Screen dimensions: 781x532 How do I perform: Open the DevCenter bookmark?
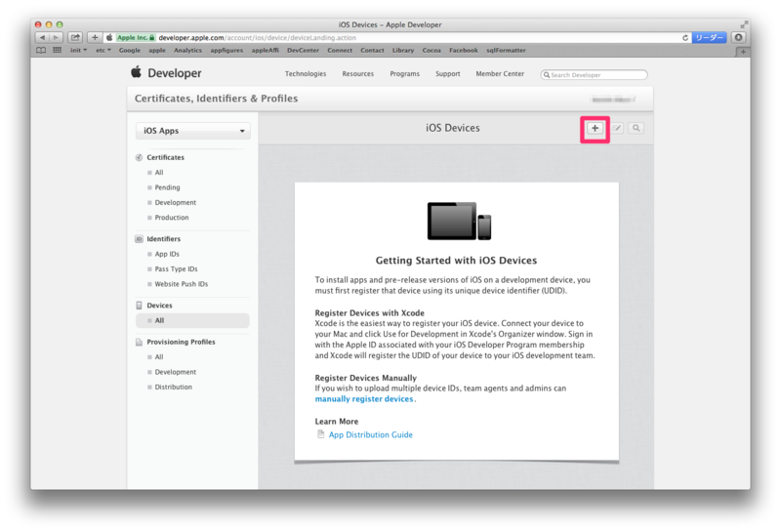[x=303, y=51]
